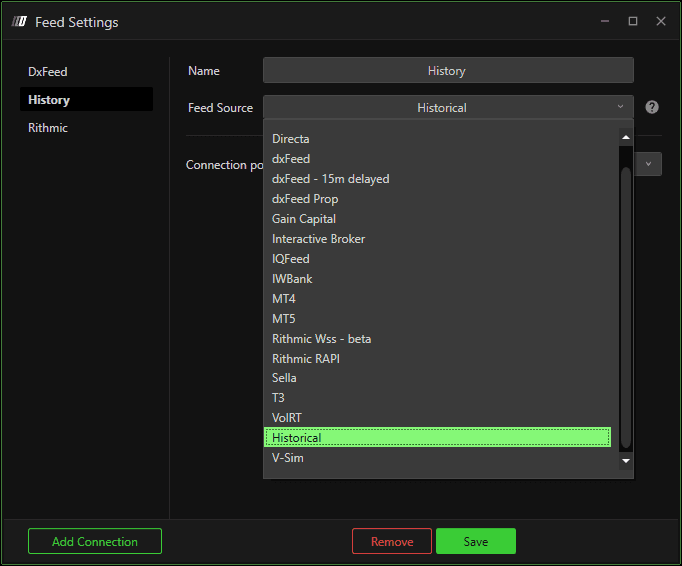Screen dimensions: 682x566
Task: Select DxFeed connection in sidebar
Action: (x=86, y=72)
